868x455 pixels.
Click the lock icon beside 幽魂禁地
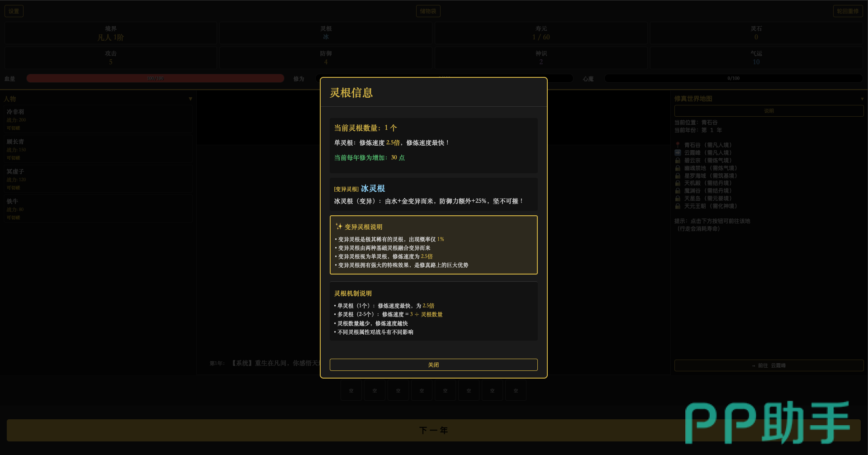coord(678,168)
